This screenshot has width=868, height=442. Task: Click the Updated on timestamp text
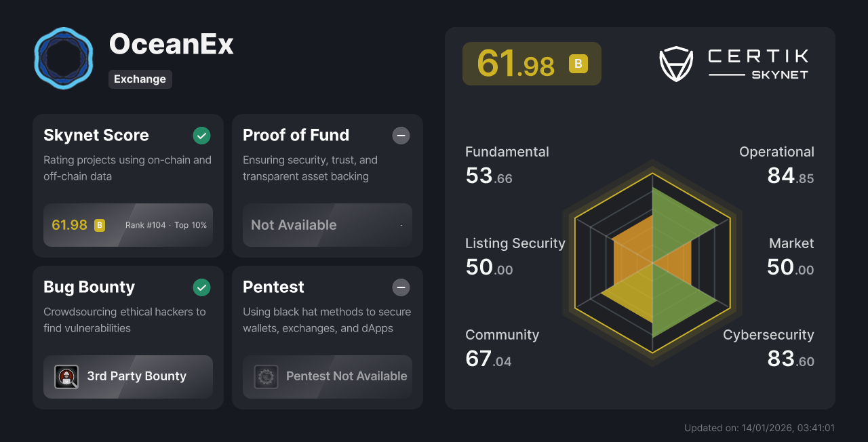pyautogui.click(x=759, y=428)
